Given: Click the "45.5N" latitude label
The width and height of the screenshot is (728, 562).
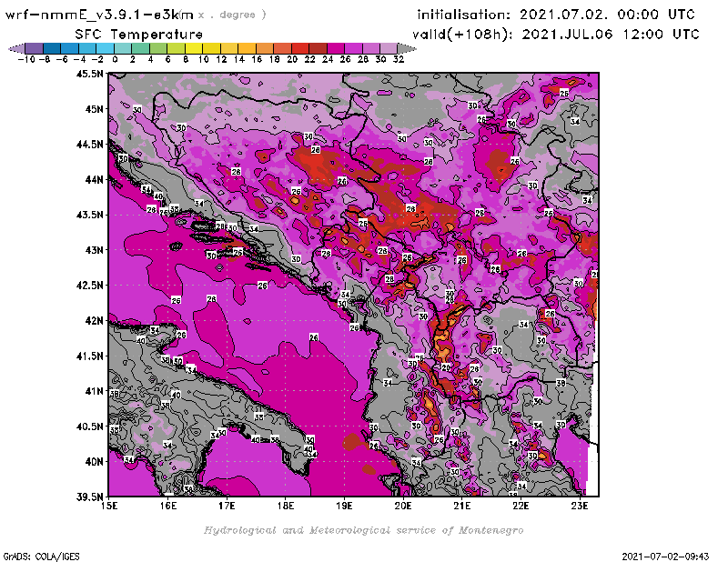Looking at the screenshot, I should [x=89, y=74].
